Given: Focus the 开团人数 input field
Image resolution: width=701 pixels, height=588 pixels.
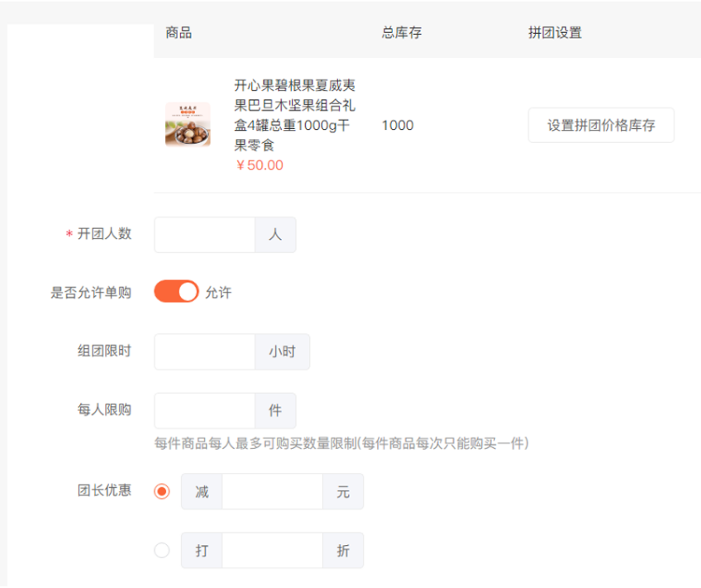Looking at the screenshot, I should (x=205, y=235).
